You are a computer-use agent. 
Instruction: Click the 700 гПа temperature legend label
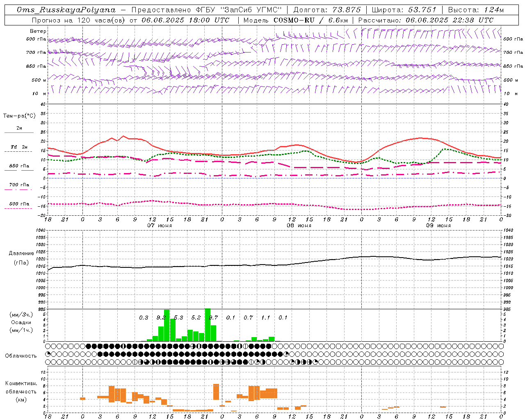[x=19, y=185]
